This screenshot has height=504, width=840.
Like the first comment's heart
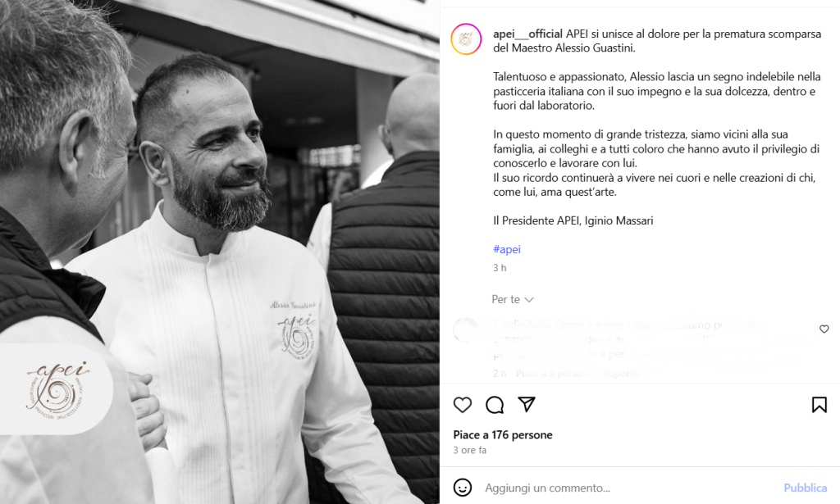pos(824,329)
